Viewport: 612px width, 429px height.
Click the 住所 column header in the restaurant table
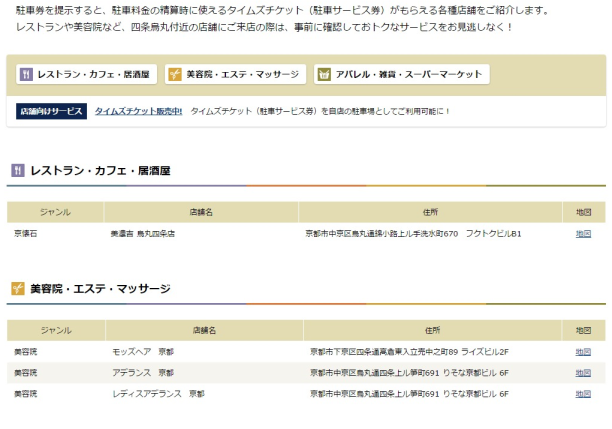coord(430,212)
